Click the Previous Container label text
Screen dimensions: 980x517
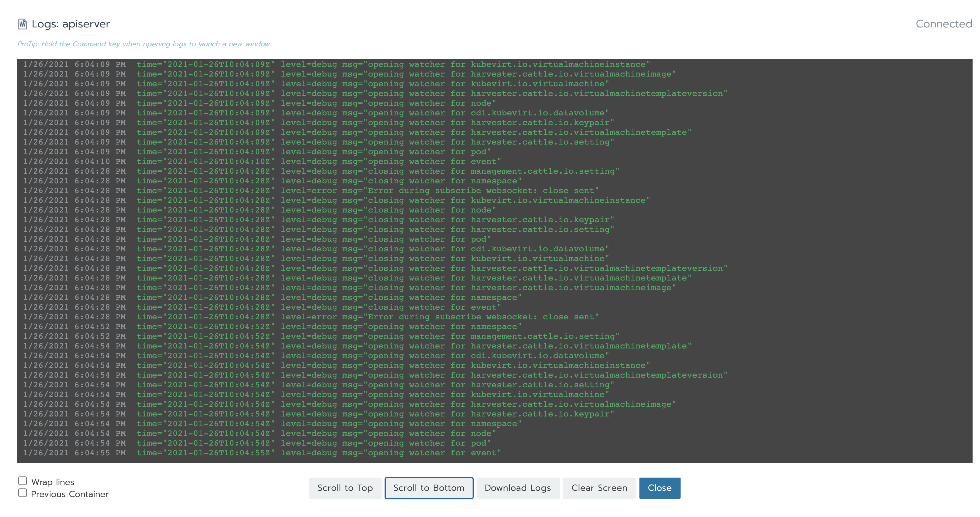tap(70, 494)
